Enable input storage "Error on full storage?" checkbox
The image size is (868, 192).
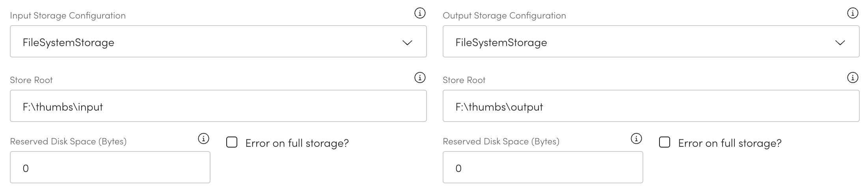click(232, 142)
